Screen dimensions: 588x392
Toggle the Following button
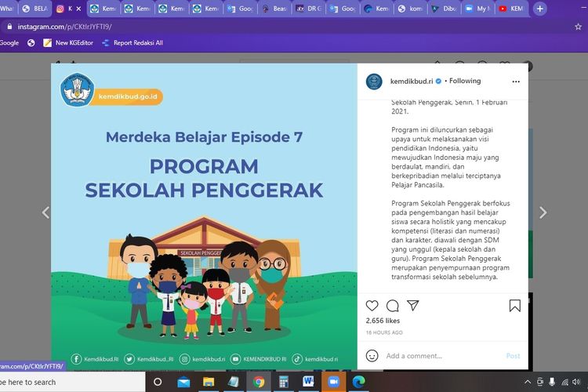coord(465,81)
